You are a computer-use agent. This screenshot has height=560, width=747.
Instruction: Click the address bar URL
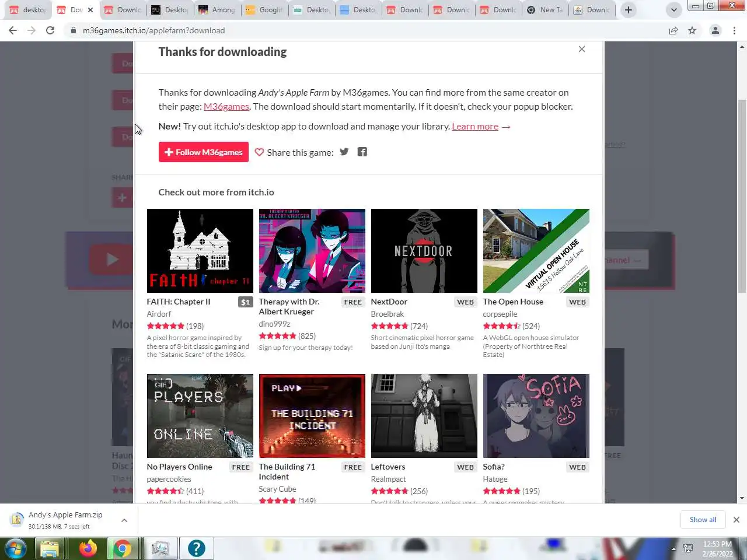pyautogui.click(x=154, y=30)
